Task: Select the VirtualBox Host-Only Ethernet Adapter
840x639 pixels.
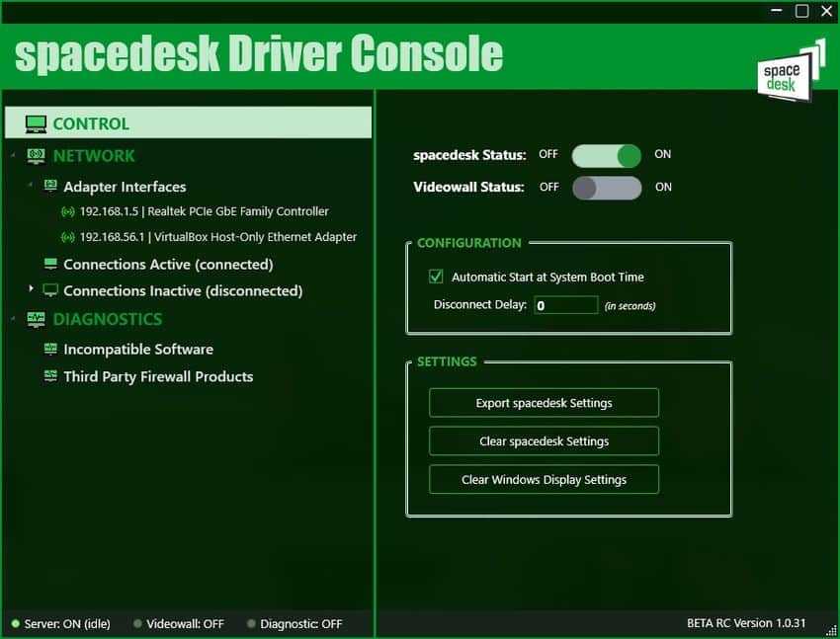Action: click(218, 237)
